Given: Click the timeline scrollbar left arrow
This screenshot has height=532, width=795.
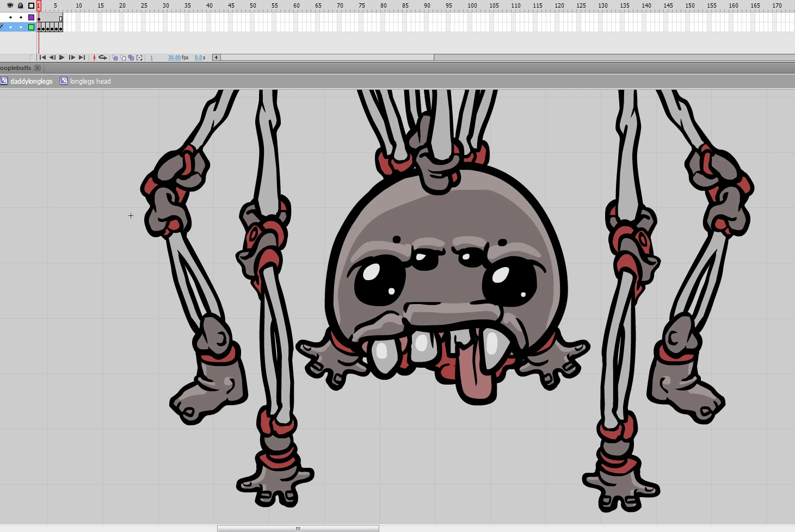Looking at the screenshot, I should coord(216,58).
